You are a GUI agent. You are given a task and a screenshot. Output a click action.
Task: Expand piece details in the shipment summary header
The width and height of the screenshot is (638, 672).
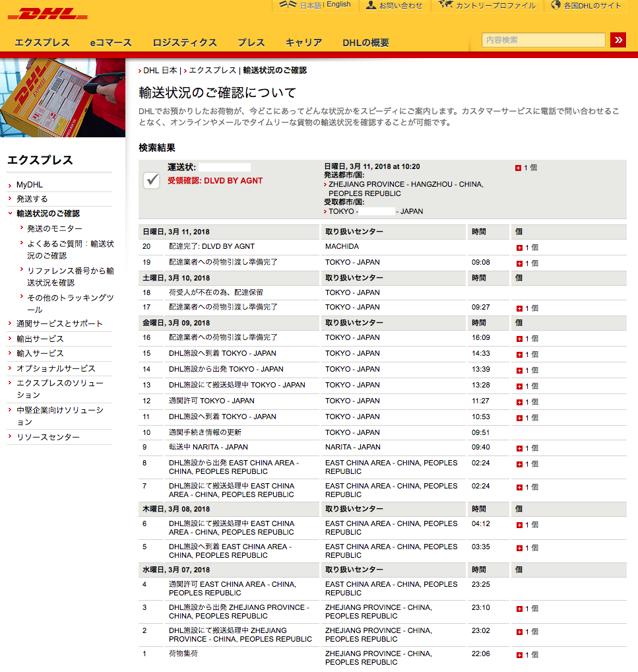pyautogui.click(x=518, y=168)
